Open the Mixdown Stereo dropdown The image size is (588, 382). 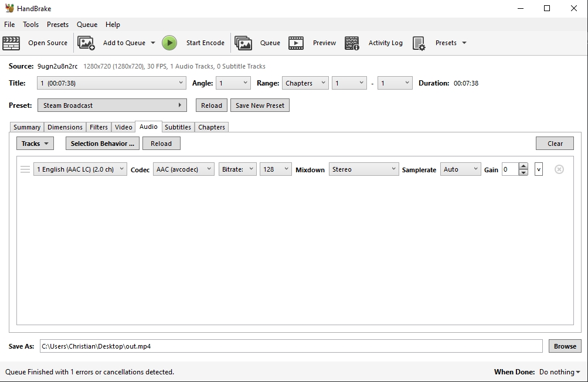pos(363,169)
